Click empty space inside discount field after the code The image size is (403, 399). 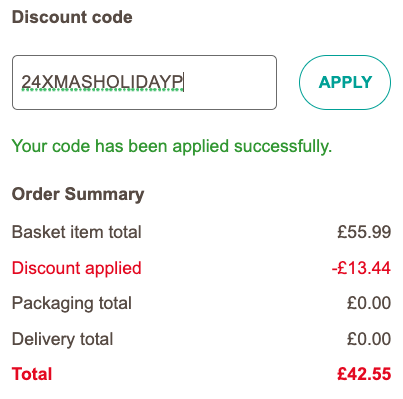click(x=230, y=82)
